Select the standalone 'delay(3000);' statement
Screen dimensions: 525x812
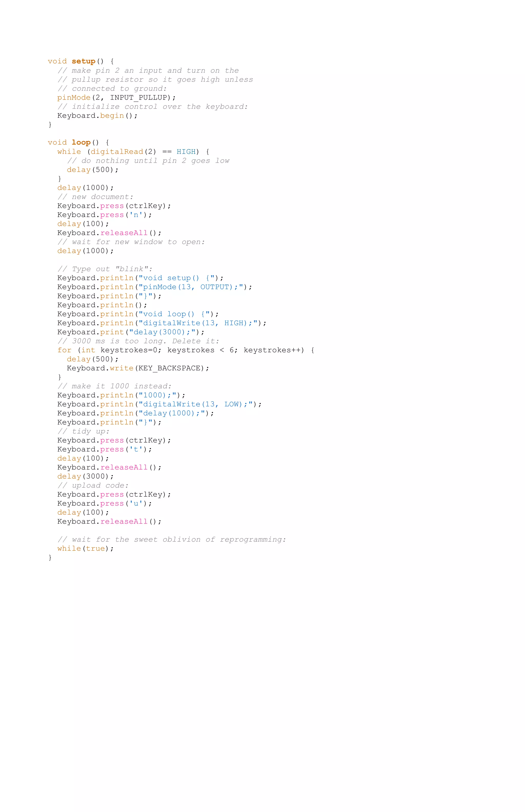click(x=86, y=477)
